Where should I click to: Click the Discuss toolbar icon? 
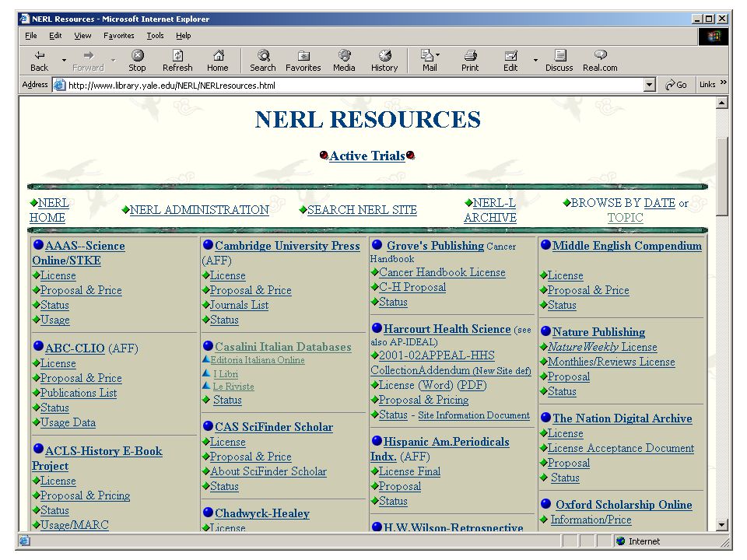point(560,55)
